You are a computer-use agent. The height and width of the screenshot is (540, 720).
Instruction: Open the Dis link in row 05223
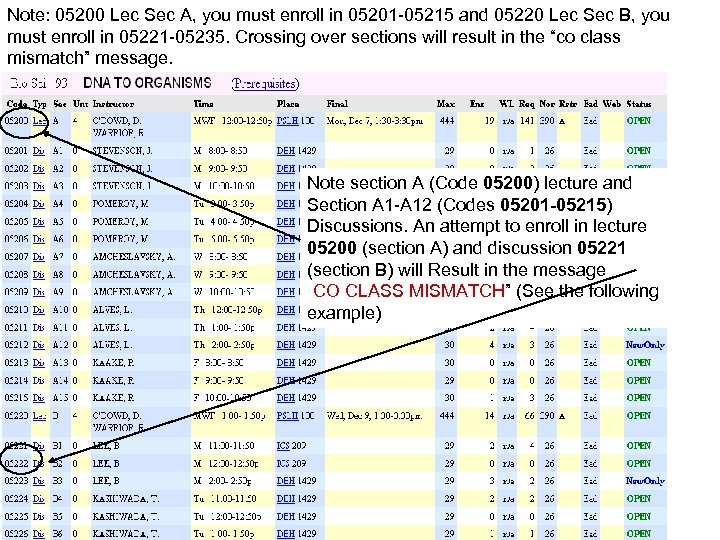(39, 481)
